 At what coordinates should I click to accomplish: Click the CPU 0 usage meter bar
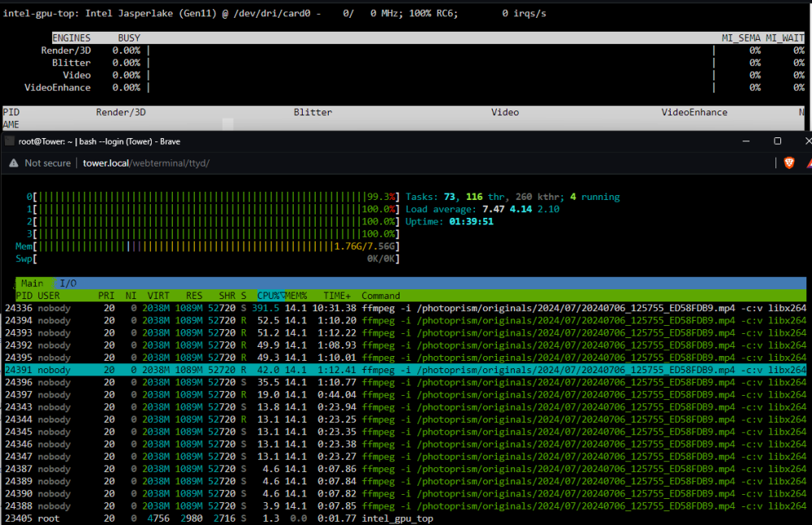pos(213,197)
